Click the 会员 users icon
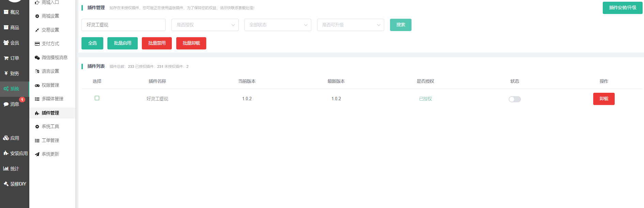 coord(6,43)
